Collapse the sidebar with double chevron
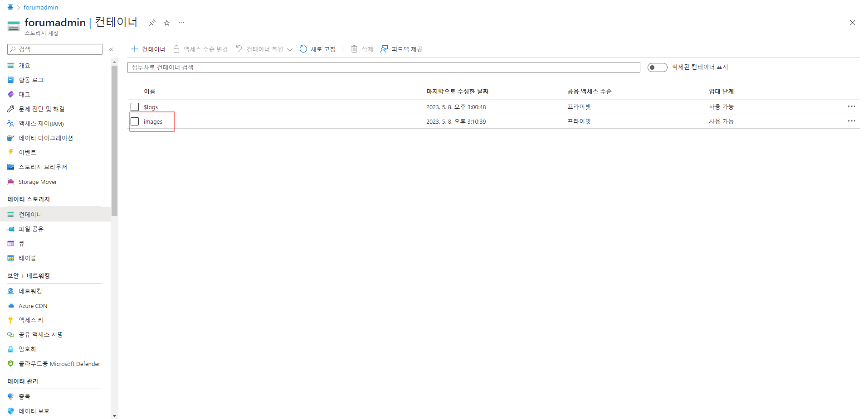The height and width of the screenshot is (419, 868). [111, 49]
